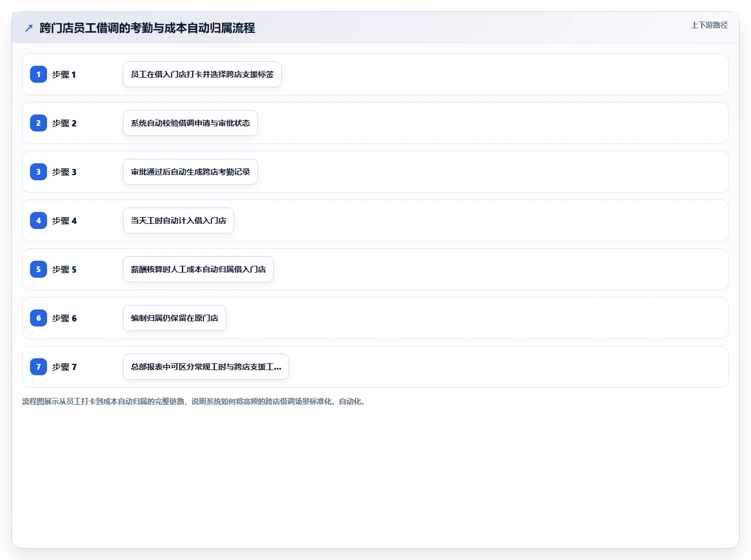
Task: Open the truncated 总部报表中可区分常规工时 node
Action: coord(206,367)
